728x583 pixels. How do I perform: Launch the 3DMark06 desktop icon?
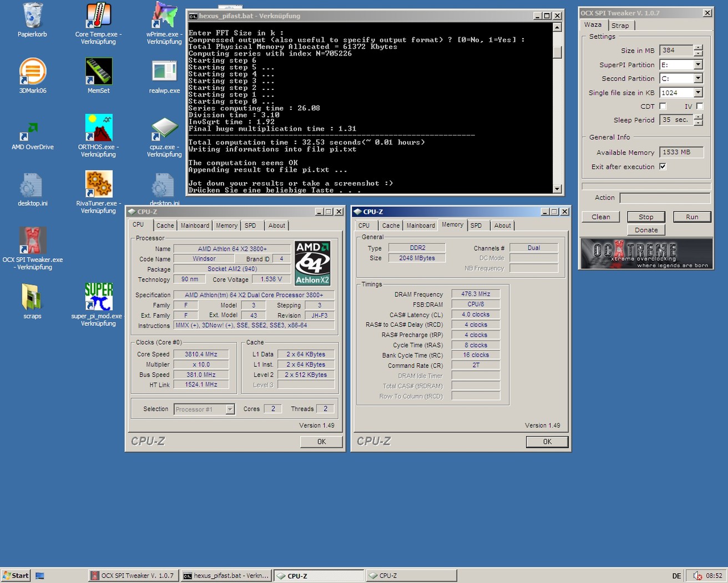(32, 71)
